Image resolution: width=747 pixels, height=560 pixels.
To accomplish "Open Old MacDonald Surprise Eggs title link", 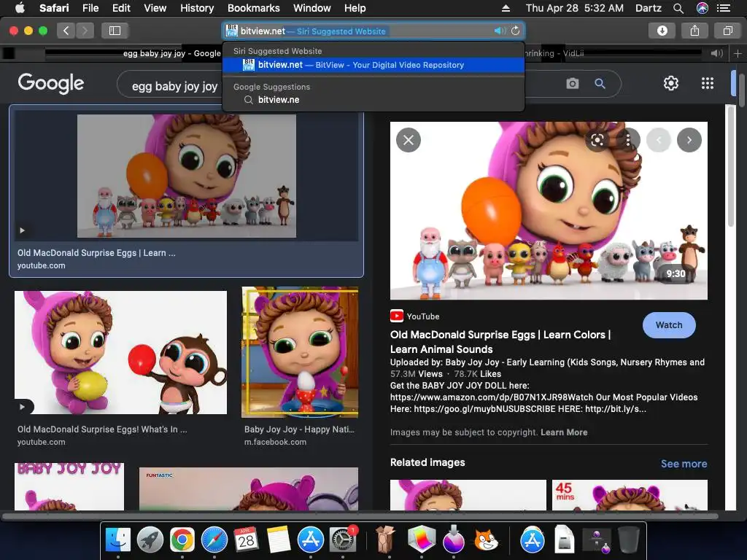I will point(500,342).
